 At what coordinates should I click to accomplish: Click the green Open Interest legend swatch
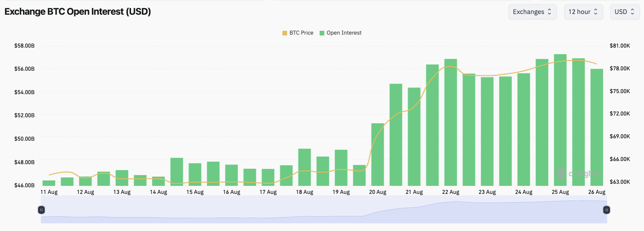[322, 33]
